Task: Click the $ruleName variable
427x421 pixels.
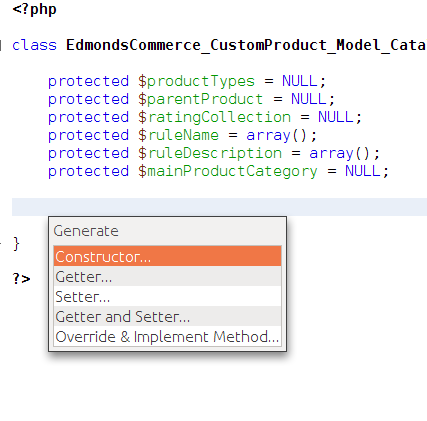Action: pos(179,135)
